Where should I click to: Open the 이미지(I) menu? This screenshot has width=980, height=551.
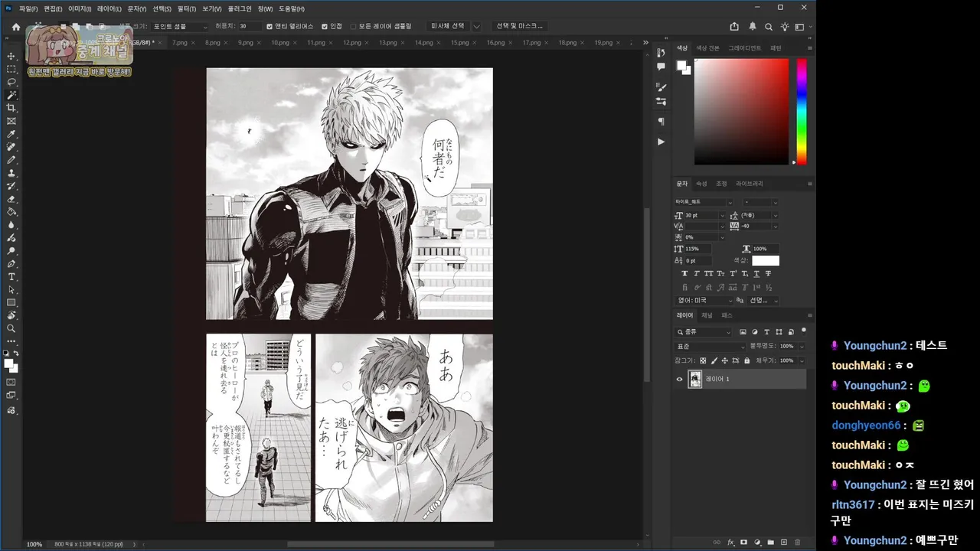click(x=80, y=8)
